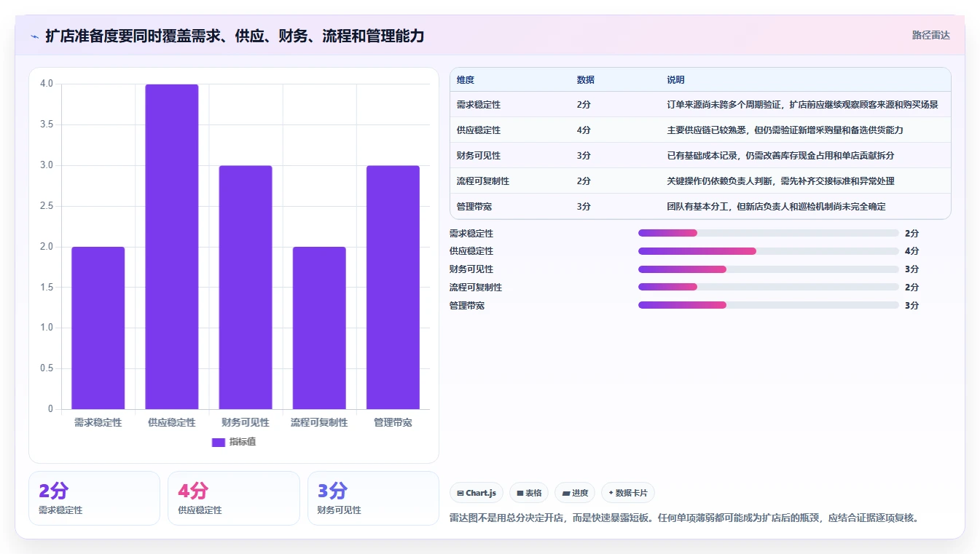
Task: Select the 管理带宽 bar in chart
Action: [393, 288]
